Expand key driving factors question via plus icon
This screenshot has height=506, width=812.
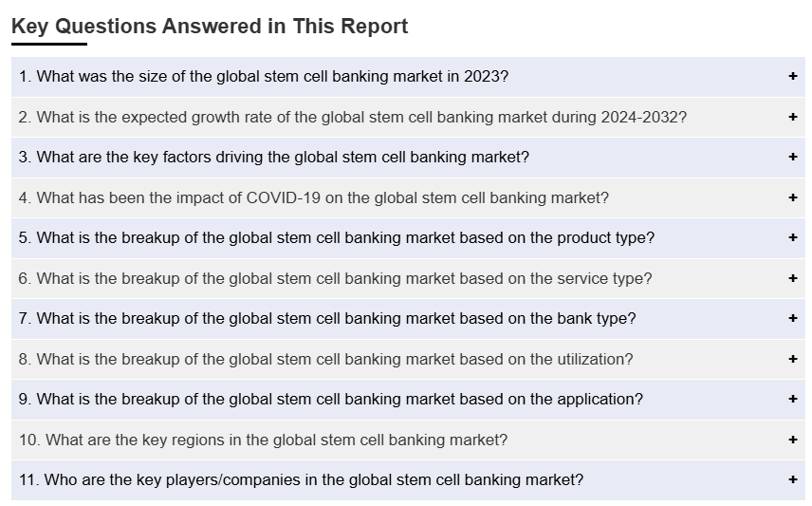pyautogui.click(x=793, y=157)
